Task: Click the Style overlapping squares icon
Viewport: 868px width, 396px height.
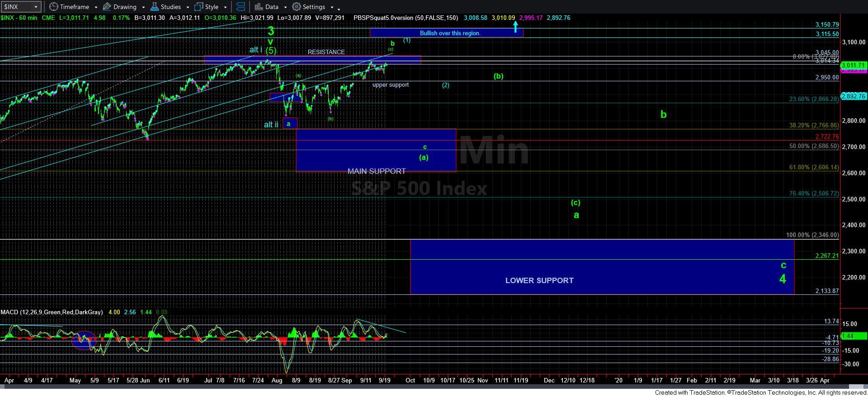Action: 198,7
